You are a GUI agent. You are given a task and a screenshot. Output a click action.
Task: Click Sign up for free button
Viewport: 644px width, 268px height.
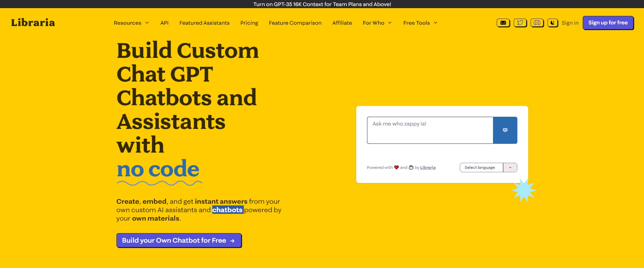pos(608,23)
